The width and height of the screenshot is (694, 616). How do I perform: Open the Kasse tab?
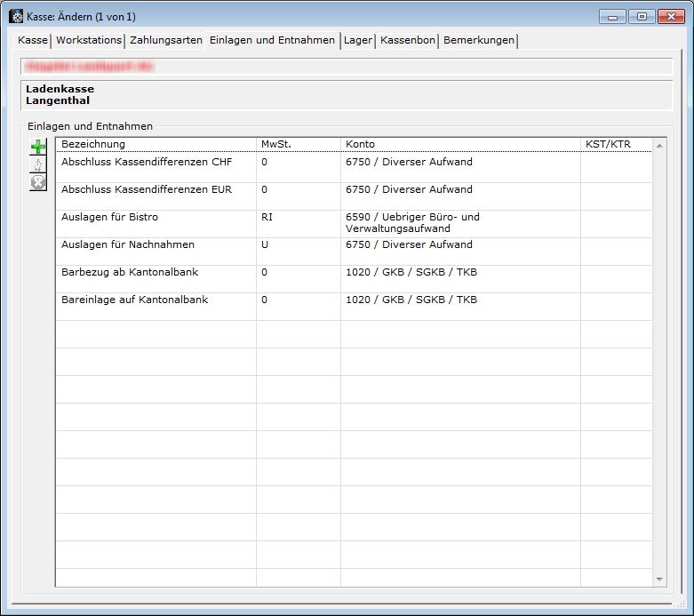33,40
